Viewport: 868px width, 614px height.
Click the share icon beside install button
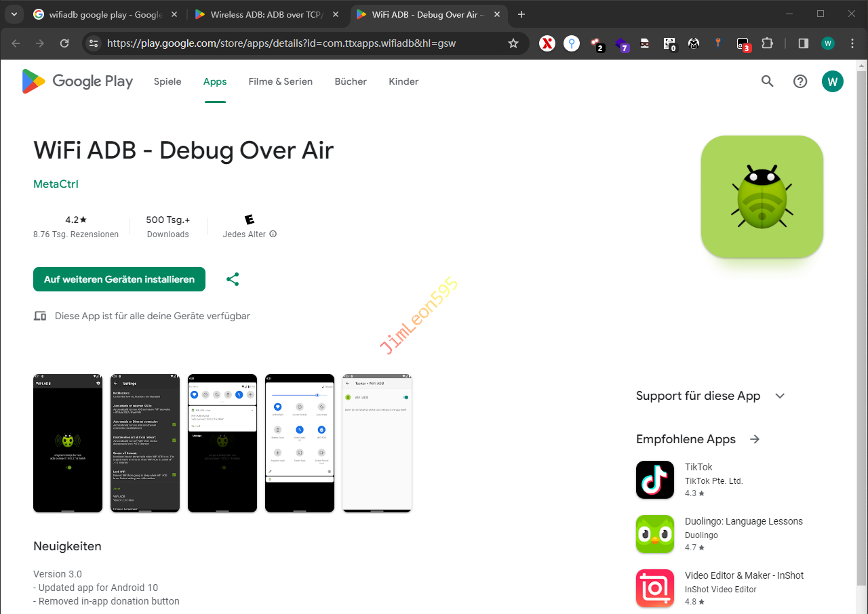[x=233, y=279]
